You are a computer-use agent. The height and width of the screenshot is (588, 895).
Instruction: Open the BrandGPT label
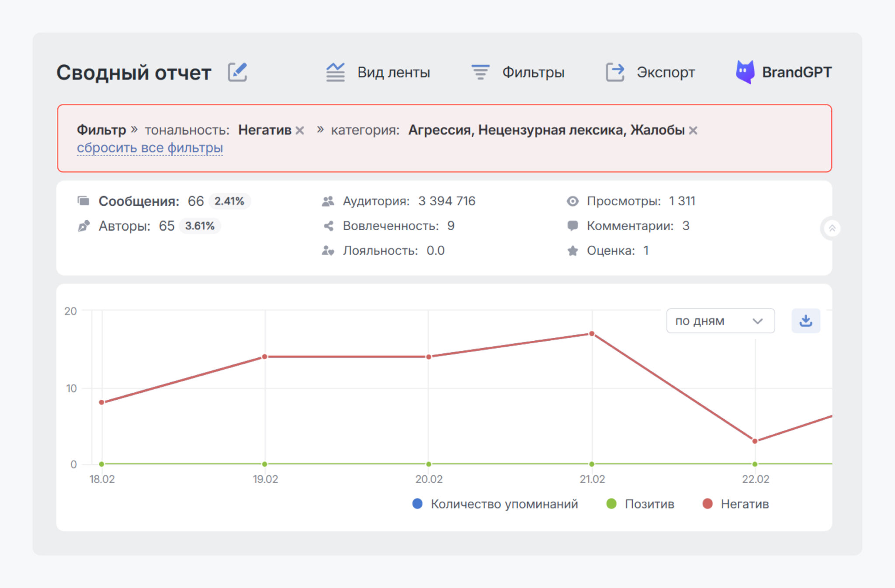click(797, 72)
